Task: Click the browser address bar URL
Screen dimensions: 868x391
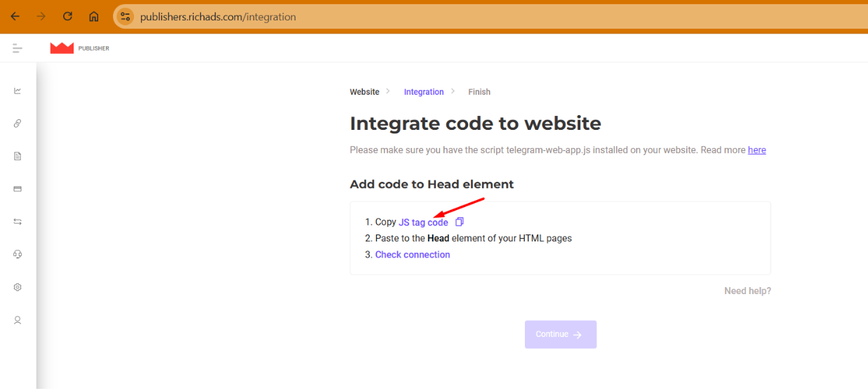Action: pos(218,17)
